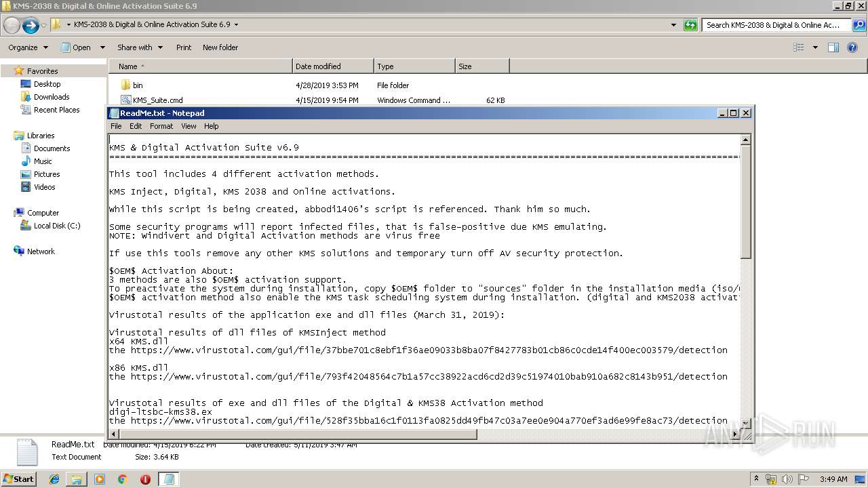
Task: Select Desktop in Explorer navigation pane
Action: (x=47, y=84)
